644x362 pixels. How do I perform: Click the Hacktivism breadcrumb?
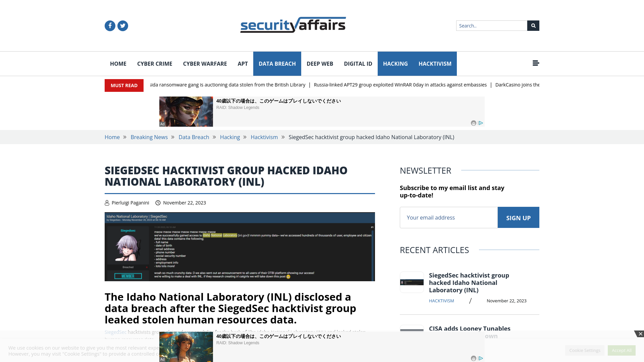[264, 137]
